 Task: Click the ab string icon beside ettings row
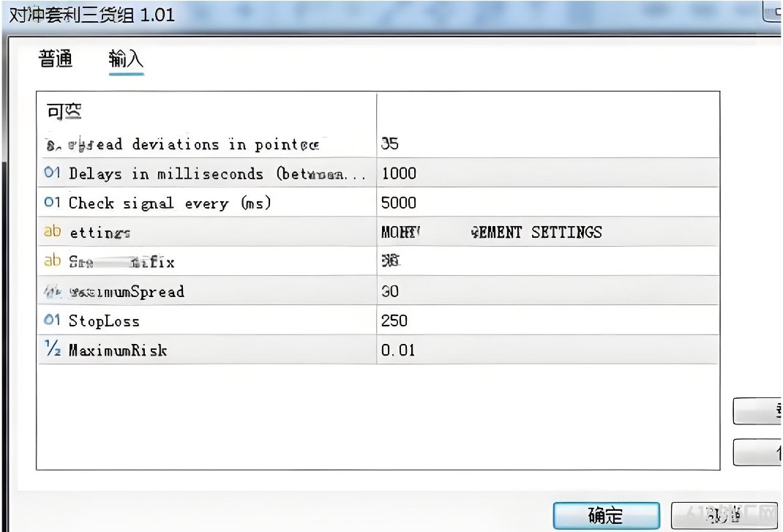point(52,231)
